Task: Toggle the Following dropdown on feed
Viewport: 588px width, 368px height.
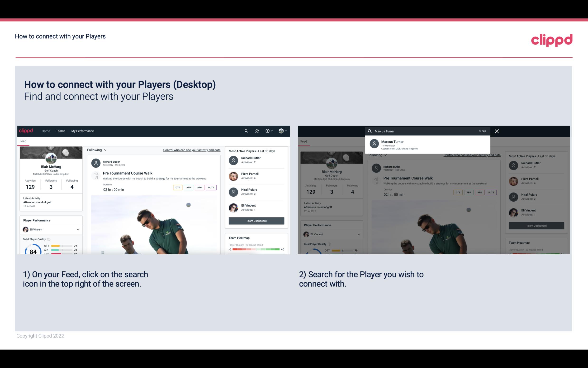Action: (96, 150)
